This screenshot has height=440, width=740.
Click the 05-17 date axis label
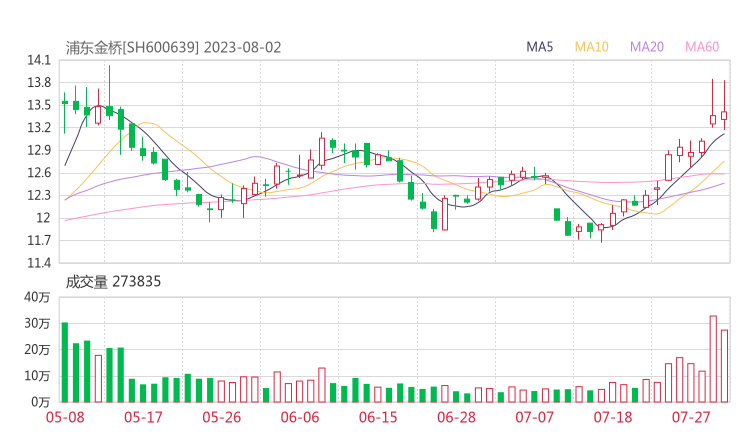pos(143,417)
